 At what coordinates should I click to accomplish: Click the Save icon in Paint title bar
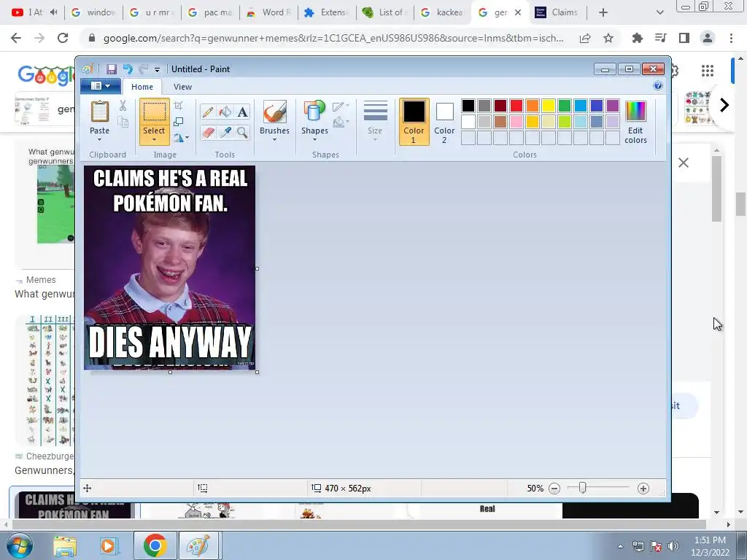112,69
